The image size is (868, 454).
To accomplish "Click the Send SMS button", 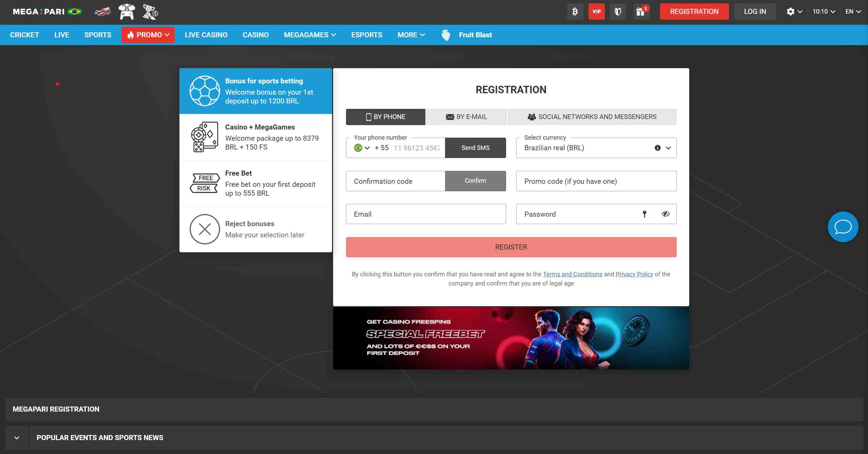I will 476,148.
